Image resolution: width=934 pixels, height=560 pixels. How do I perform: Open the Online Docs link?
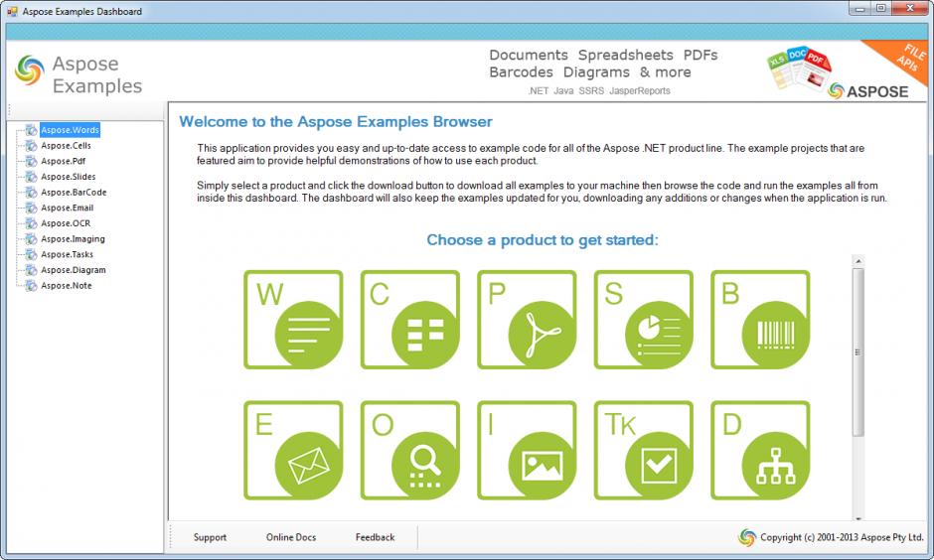point(291,537)
